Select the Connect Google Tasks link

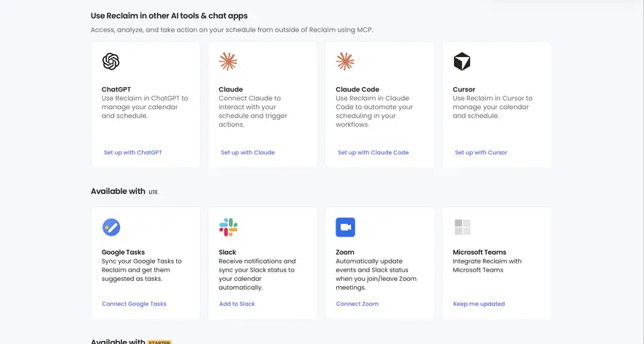134,304
